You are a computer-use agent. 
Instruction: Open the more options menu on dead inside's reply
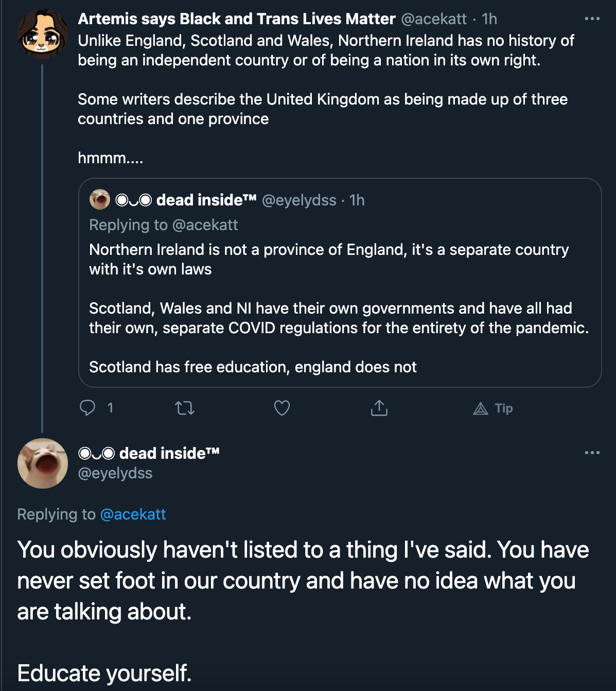592,453
